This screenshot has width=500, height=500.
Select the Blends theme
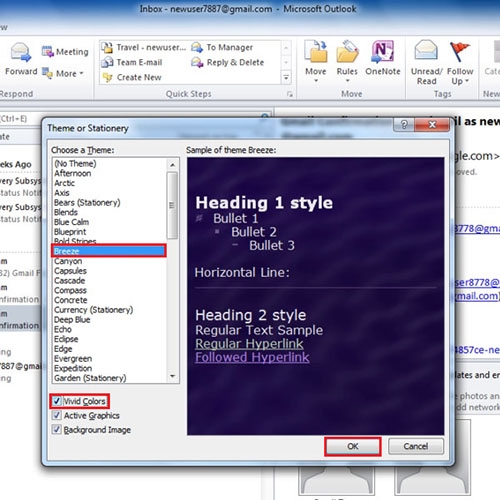[x=66, y=212]
